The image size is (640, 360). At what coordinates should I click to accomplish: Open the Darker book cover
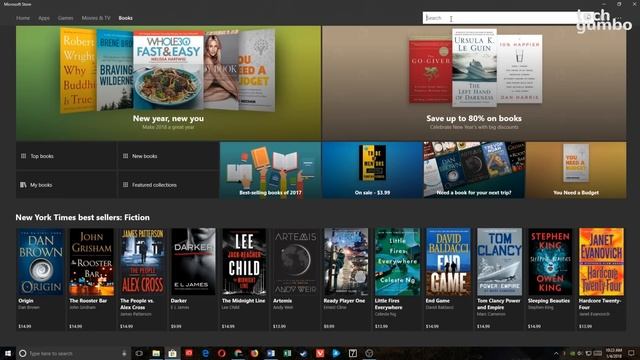193,262
